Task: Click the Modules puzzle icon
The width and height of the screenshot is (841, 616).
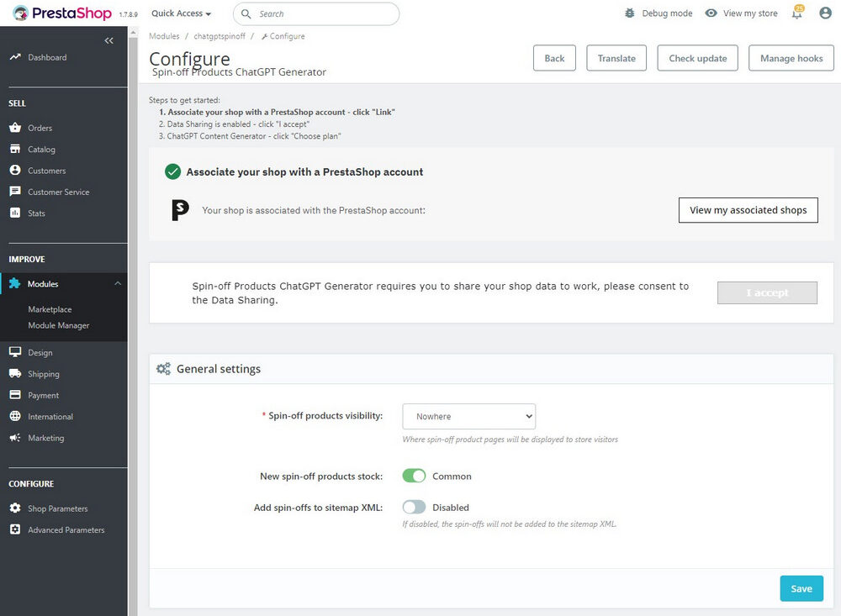Action: 15,283
